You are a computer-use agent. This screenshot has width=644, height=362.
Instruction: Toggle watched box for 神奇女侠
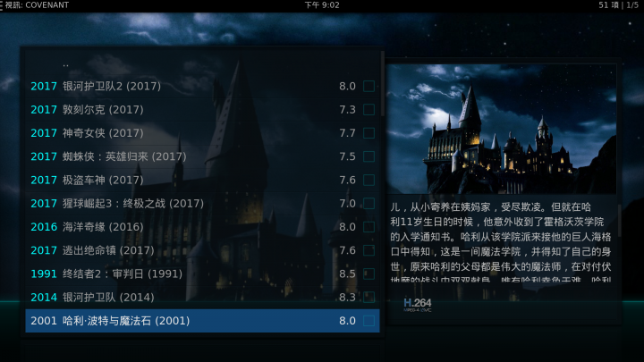coord(369,133)
